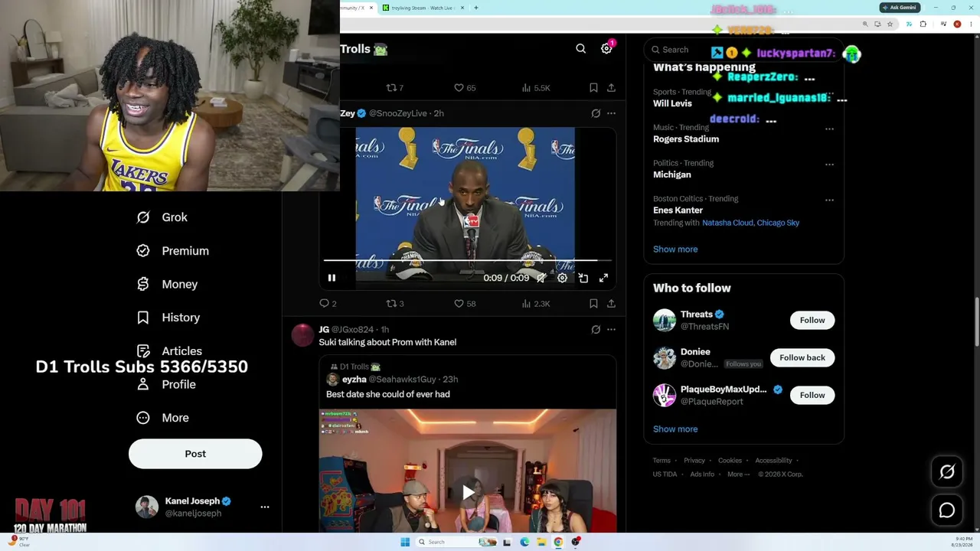Viewport: 980px width, 551px height.
Task: Open more options on SnoozeyLive's post
Action: tap(611, 113)
